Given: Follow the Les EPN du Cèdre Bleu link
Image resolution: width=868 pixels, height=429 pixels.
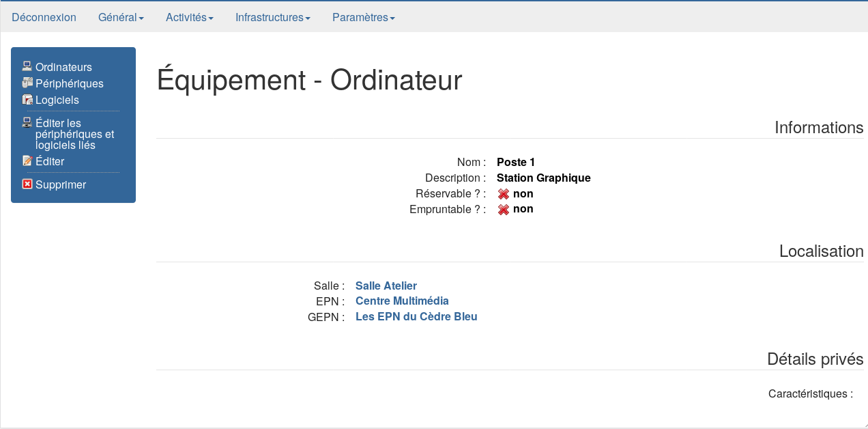Looking at the screenshot, I should [x=416, y=316].
